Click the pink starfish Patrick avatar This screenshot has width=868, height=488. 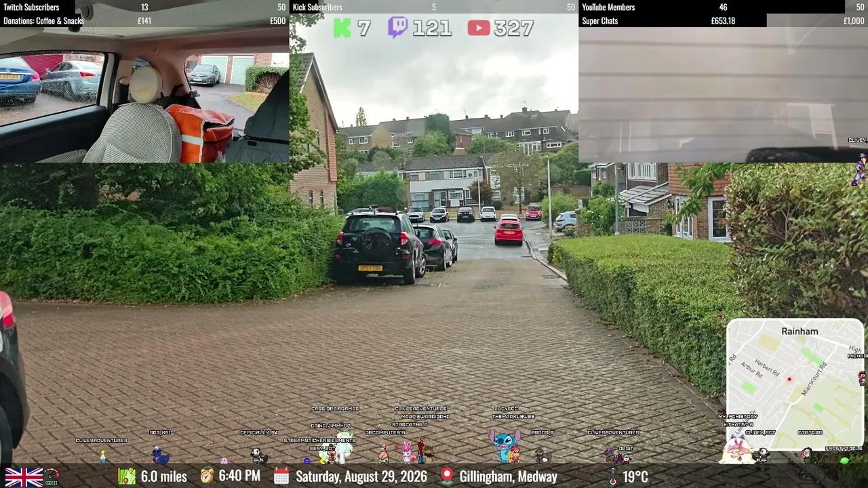(384, 452)
